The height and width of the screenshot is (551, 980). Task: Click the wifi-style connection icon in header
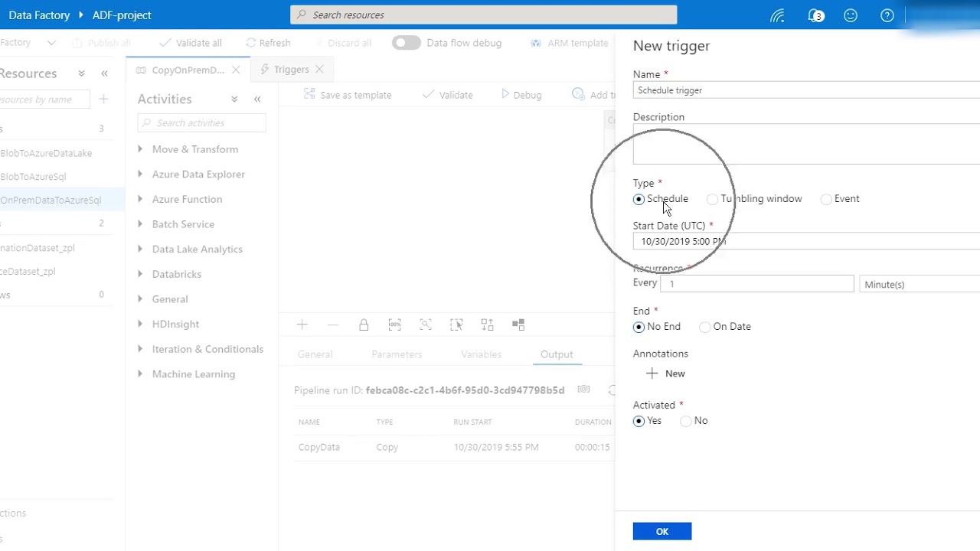[x=778, y=15]
